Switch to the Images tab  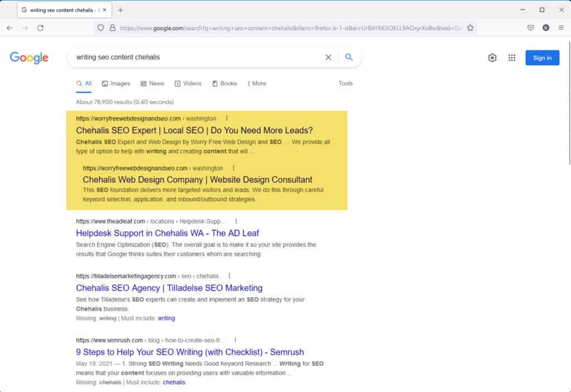point(116,84)
